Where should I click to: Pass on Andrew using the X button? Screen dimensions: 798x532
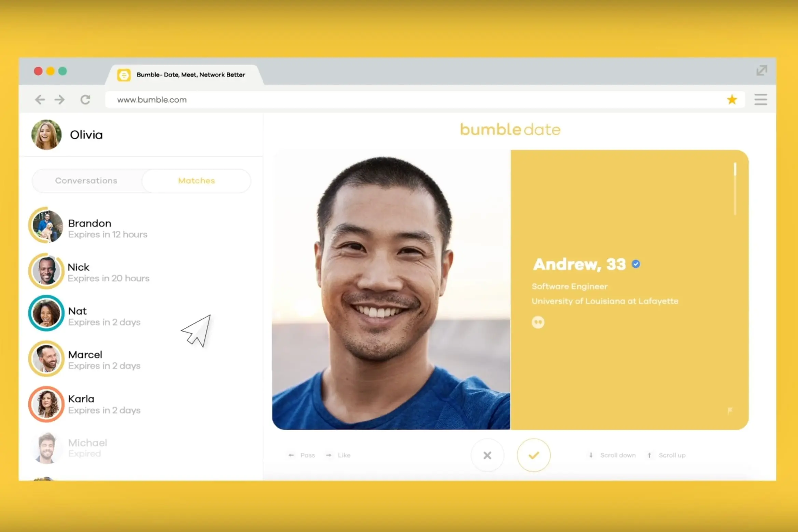[x=487, y=455]
